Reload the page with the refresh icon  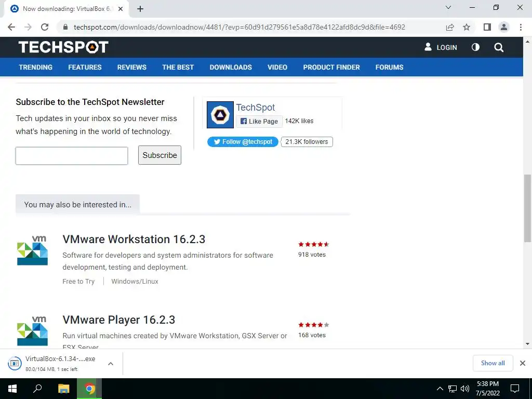(x=45, y=27)
